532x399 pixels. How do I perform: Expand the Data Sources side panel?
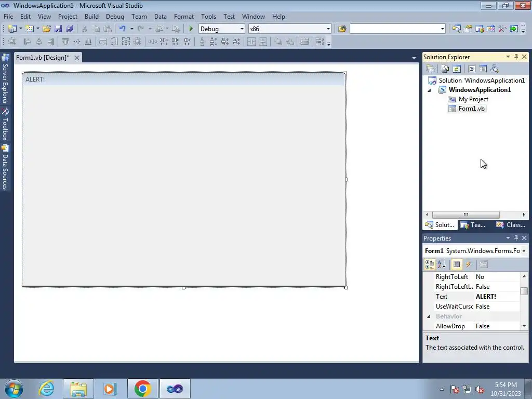[5, 167]
